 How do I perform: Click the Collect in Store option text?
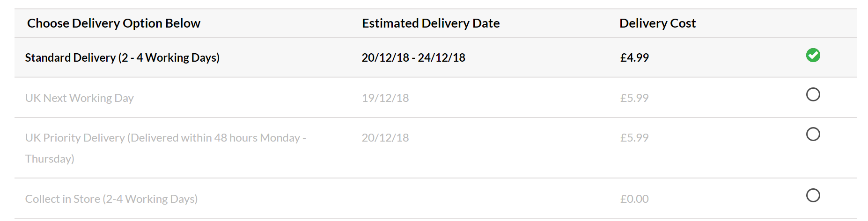[111, 199]
